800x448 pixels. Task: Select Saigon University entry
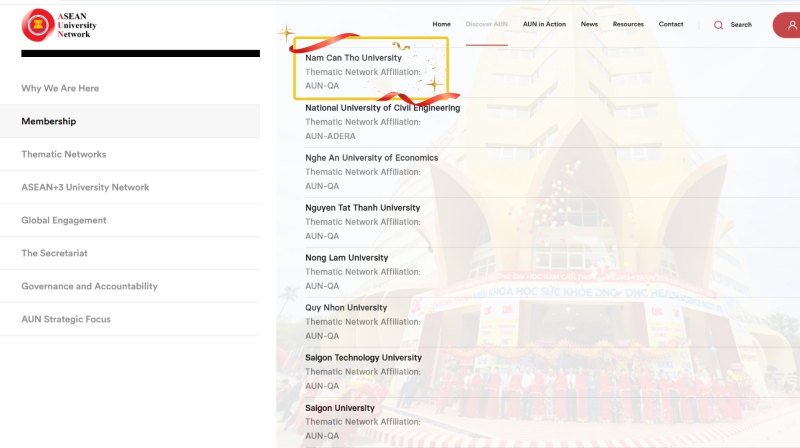[340, 408]
